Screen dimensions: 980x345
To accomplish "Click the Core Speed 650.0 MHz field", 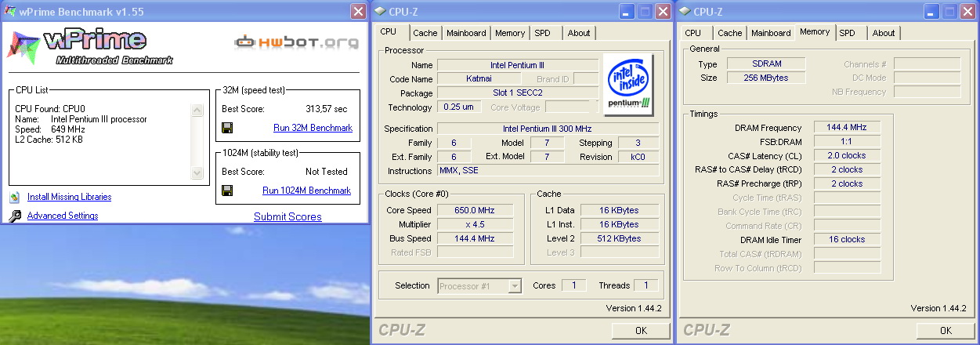I will click(476, 210).
